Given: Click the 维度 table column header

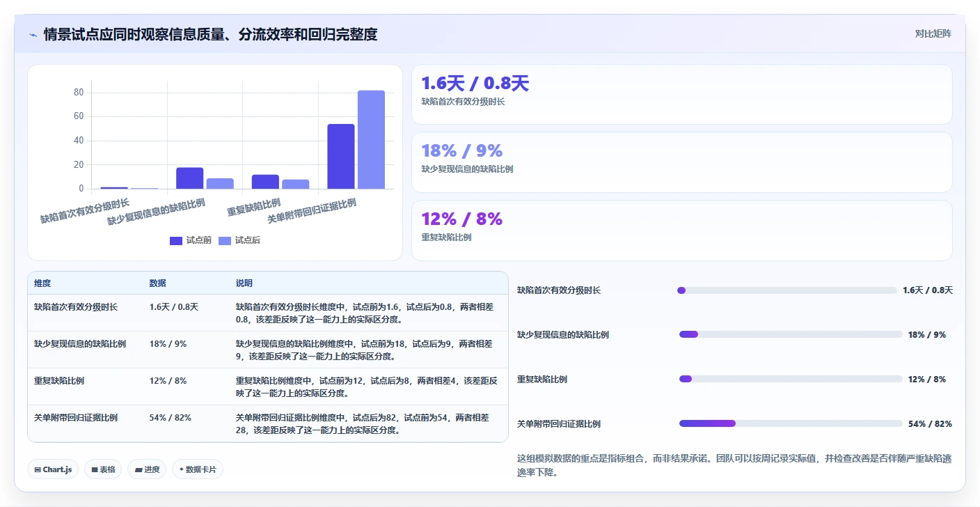Looking at the screenshot, I should tap(42, 283).
